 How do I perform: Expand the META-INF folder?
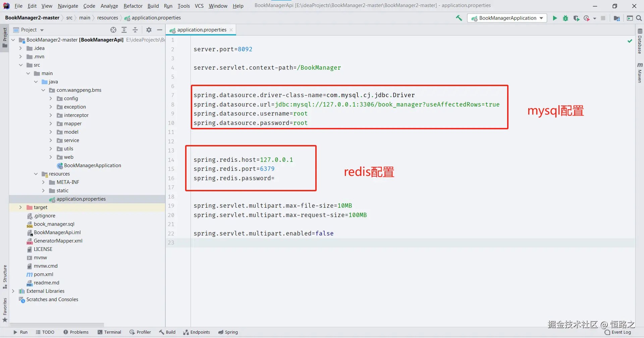[x=43, y=182]
